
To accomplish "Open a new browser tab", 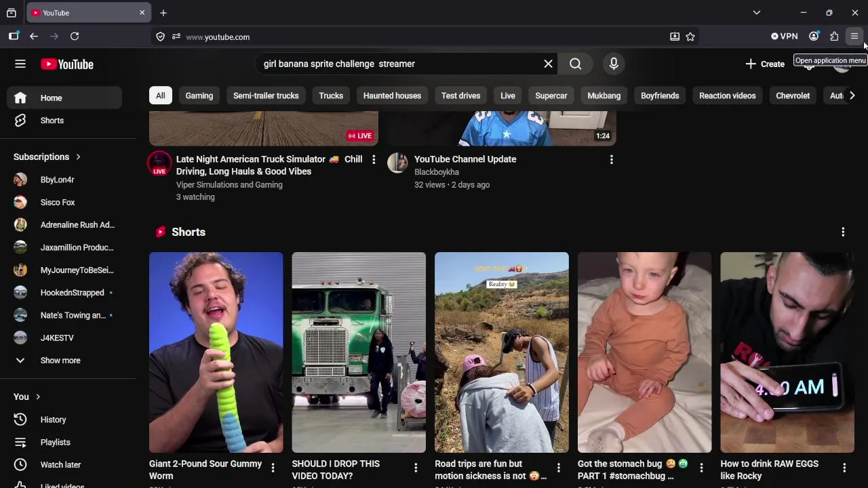I will [x=163, y=13].
